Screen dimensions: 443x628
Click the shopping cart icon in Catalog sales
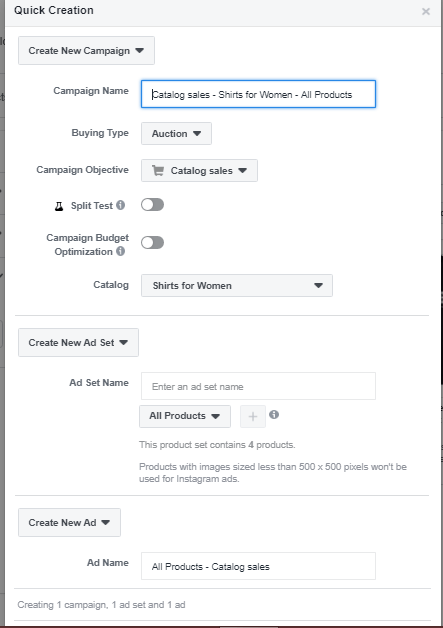pos(158,171)
